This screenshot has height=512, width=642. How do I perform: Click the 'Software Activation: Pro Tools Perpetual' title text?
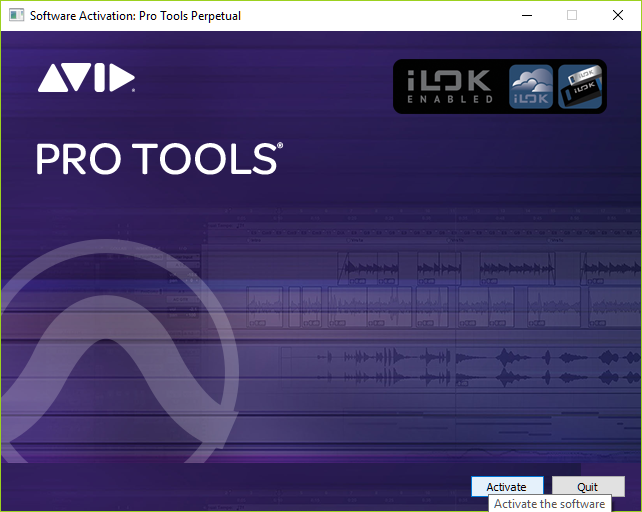pyautogui.click(x=135, y=15)
